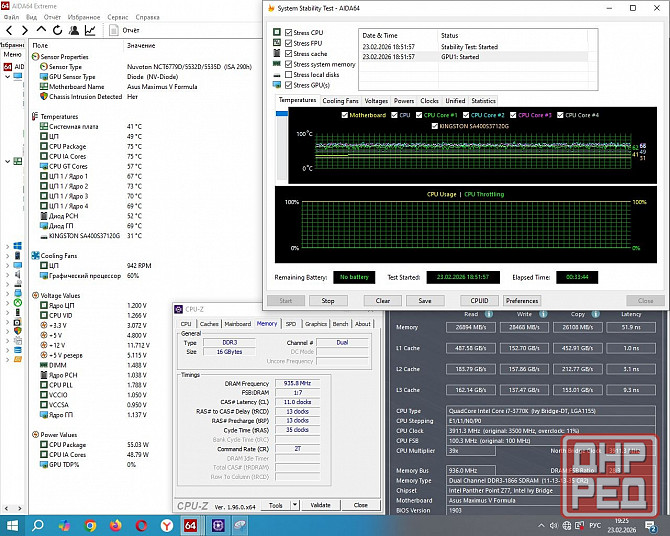Click the Validate button in CPU-Z

[x=320, y=505]
